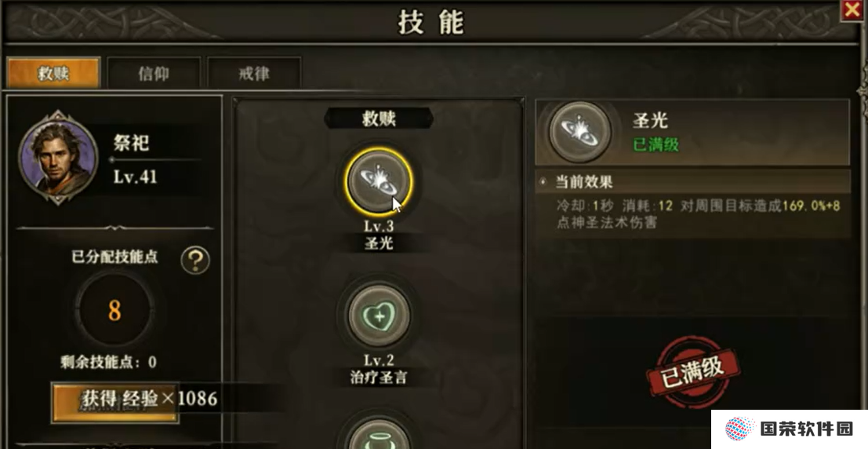868x449 pixels.
Task: Switch to the 戒律 tab
Action: [x=254, y=73]
